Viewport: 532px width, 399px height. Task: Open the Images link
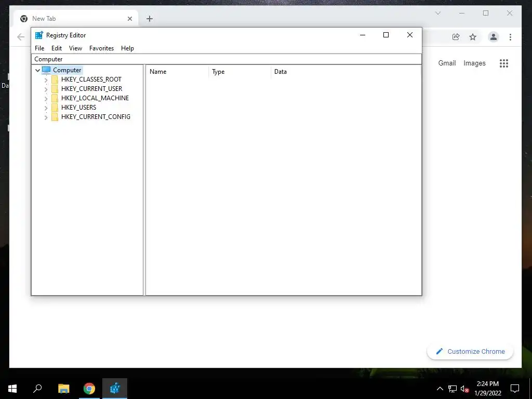(x=474, y=63)
